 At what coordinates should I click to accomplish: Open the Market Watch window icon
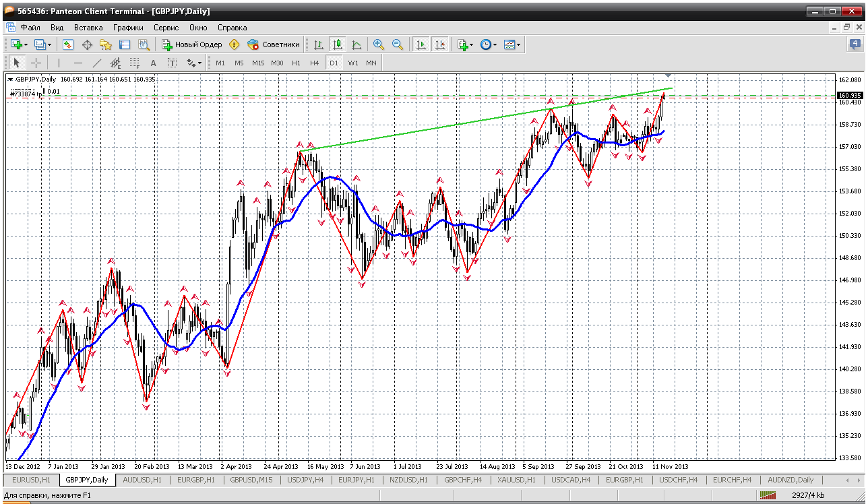tap(68, 44)
